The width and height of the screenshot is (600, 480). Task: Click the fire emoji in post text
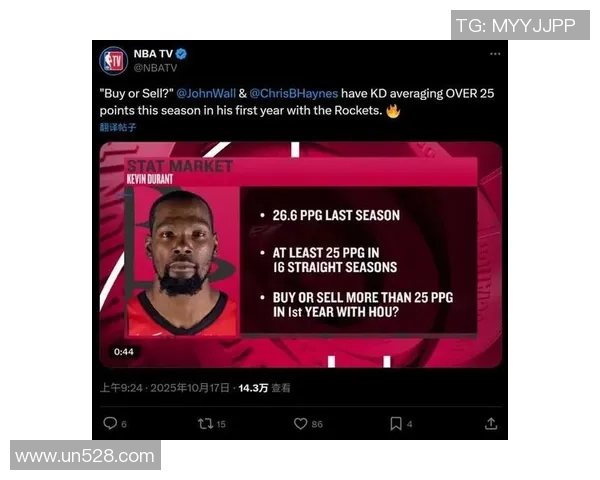point(393,111)
